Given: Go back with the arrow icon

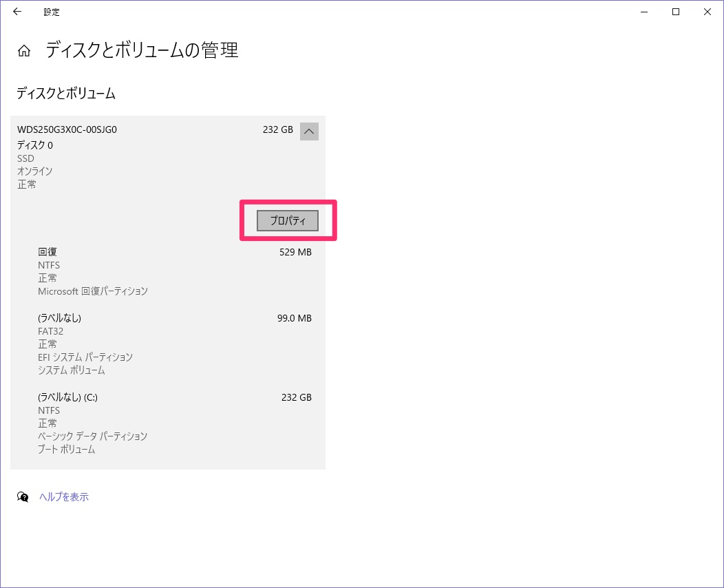Looking at the screenshot, I should coord(17,12).
